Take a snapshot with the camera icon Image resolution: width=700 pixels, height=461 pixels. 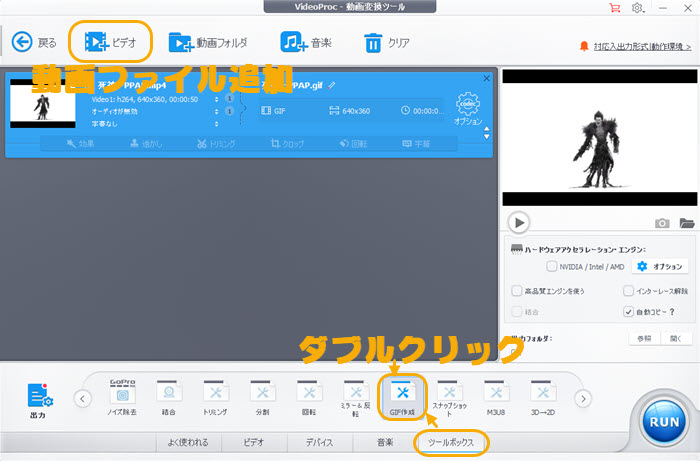(662, 223)
